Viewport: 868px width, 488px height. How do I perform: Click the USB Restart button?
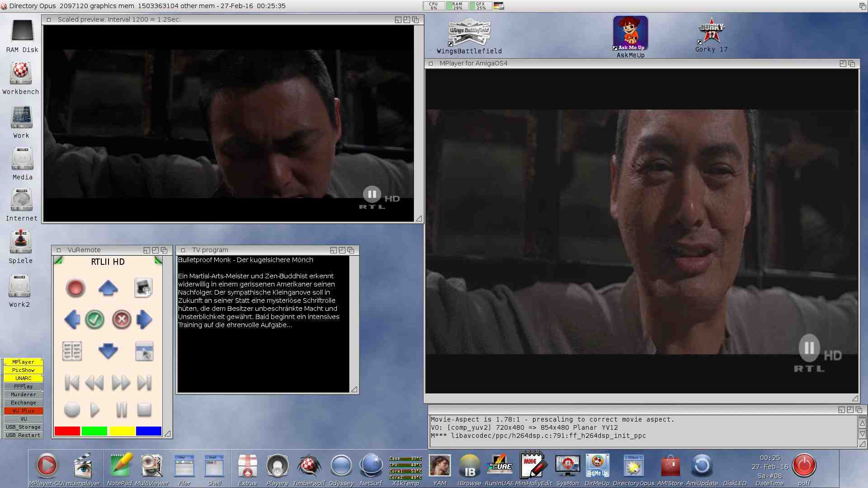[23, 435]
